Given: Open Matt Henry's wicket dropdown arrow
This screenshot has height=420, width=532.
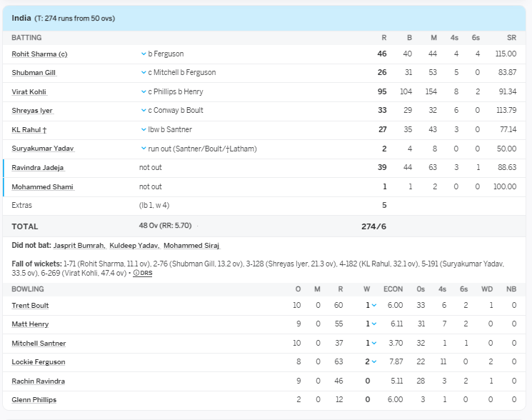Looking at the screenshot, I should [374, 324].
